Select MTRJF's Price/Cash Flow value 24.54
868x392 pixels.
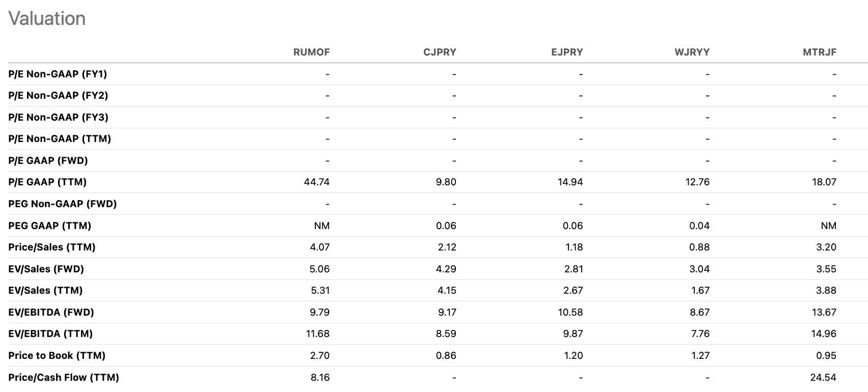tap(823, 377)
